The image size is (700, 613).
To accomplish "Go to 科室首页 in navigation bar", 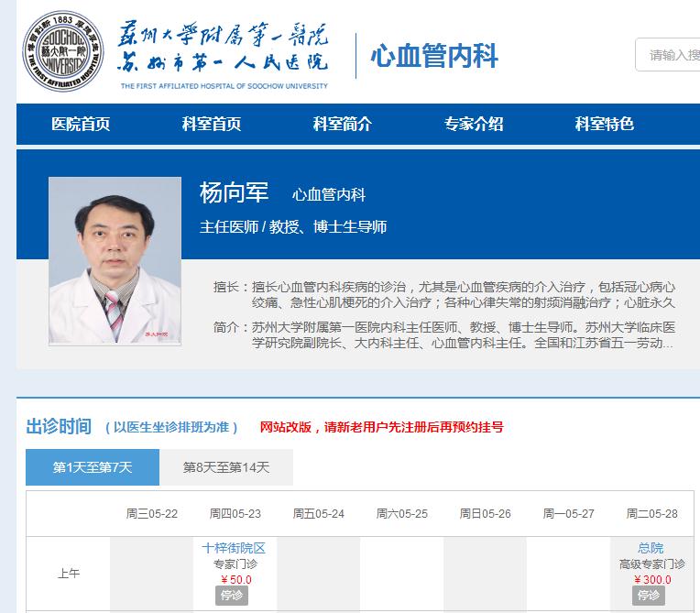I will click(212, 125).
